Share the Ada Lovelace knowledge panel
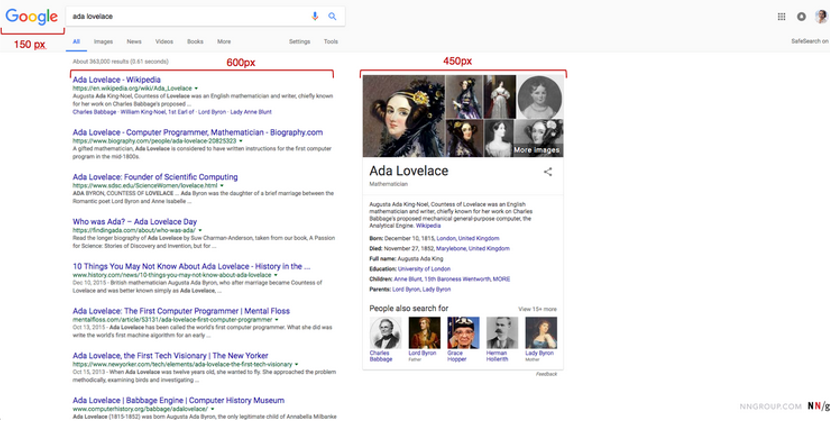Image resolution: width=830 pixels, height=421 pixels. [x=548, y=172]
